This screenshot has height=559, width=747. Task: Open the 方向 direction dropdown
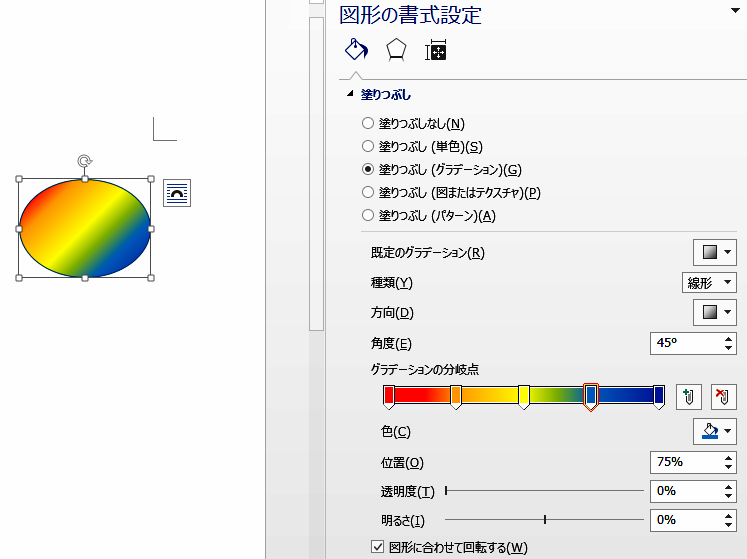[715, 313]
